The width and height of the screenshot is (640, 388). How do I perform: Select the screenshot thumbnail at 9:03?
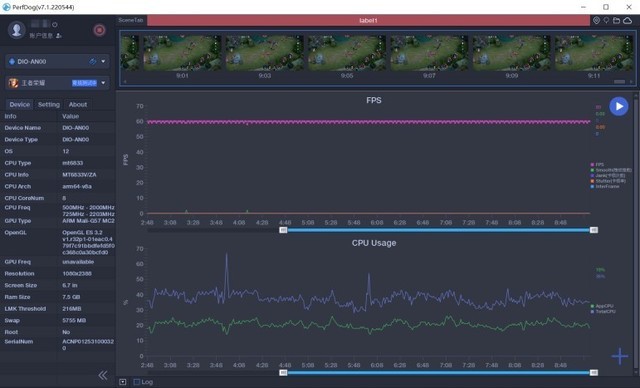coord(264,53)
